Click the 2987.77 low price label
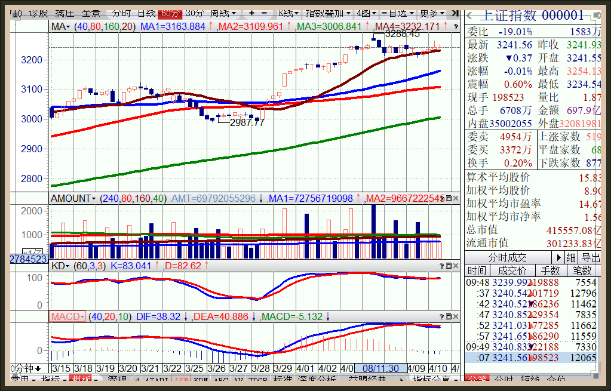Viewport: 611px width, 391px height. (x=247, y=122)
